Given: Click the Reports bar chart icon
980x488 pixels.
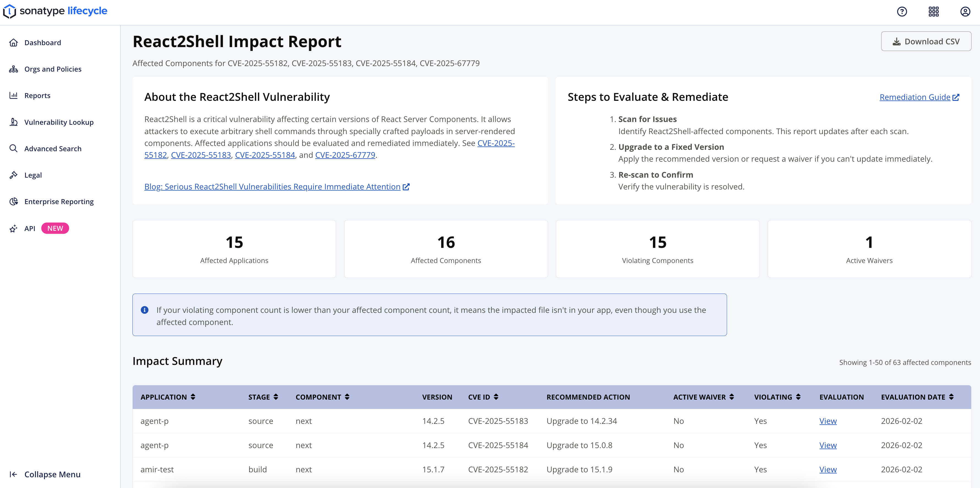Looking at the screenshot, I should coord(14,96).
